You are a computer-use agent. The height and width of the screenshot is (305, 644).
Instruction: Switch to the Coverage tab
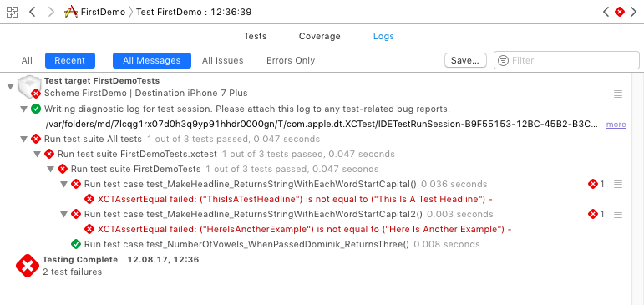click(x=320, y=36)
